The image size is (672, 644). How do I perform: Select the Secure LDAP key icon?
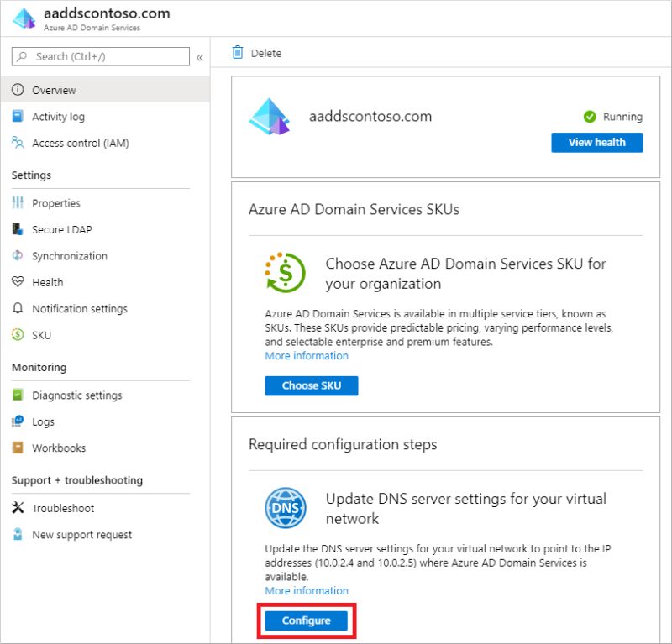tap(17, 229)
